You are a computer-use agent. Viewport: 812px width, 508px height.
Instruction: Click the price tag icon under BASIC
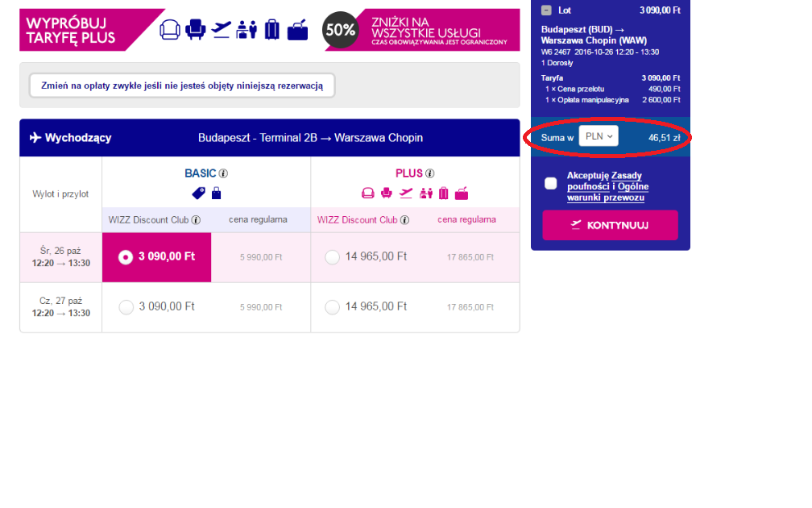click(x=198, y=194)
